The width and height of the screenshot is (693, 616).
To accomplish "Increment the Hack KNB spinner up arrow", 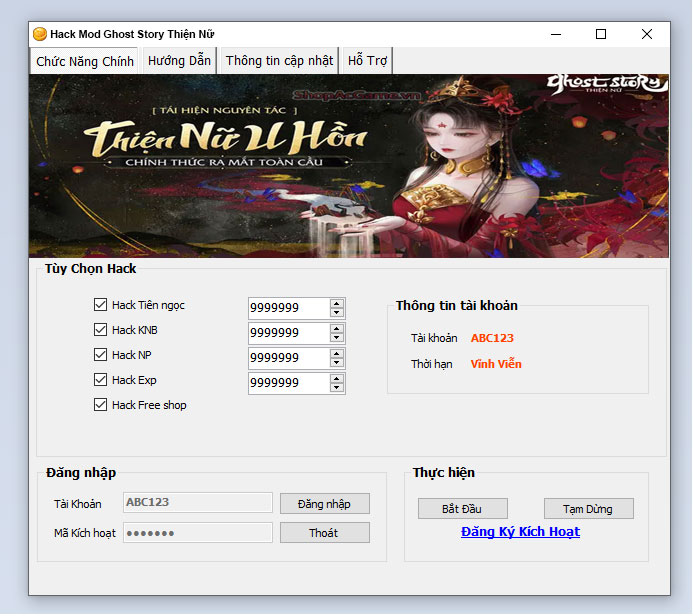I will point(337,329).
